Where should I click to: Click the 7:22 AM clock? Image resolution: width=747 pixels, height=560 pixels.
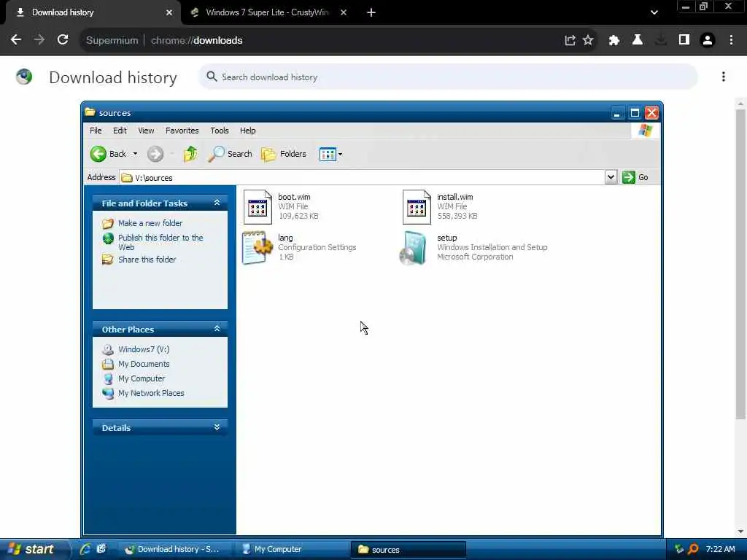[x=720, y=549]
